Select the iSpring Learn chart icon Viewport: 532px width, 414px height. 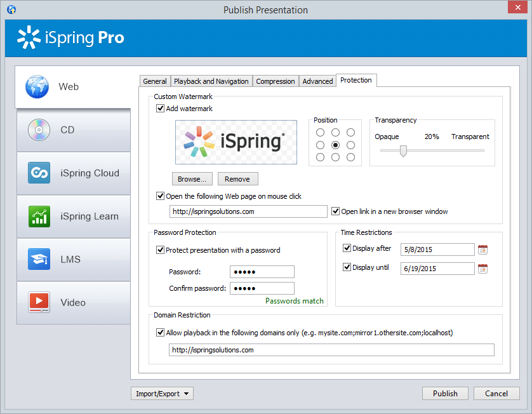click(x=39, y=216)
